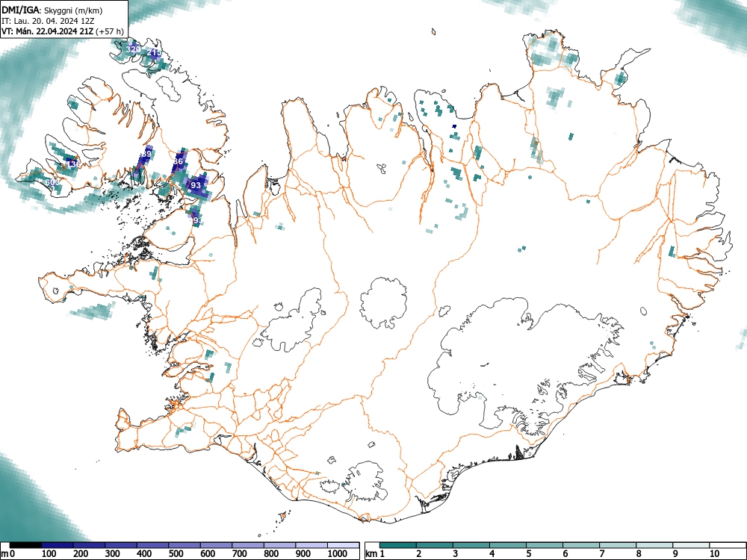
Task: Click the "7" label on kilometre scale
Action: click(x=601, y=553)
